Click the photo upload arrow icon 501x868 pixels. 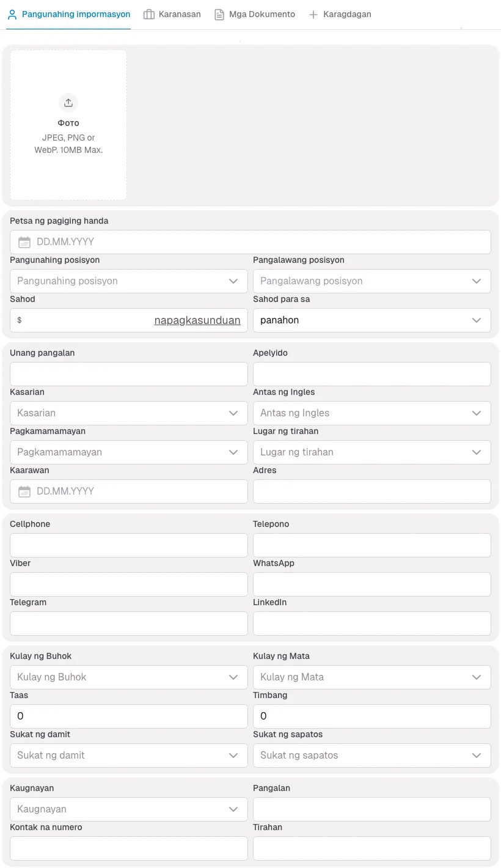tap(68, 103)
